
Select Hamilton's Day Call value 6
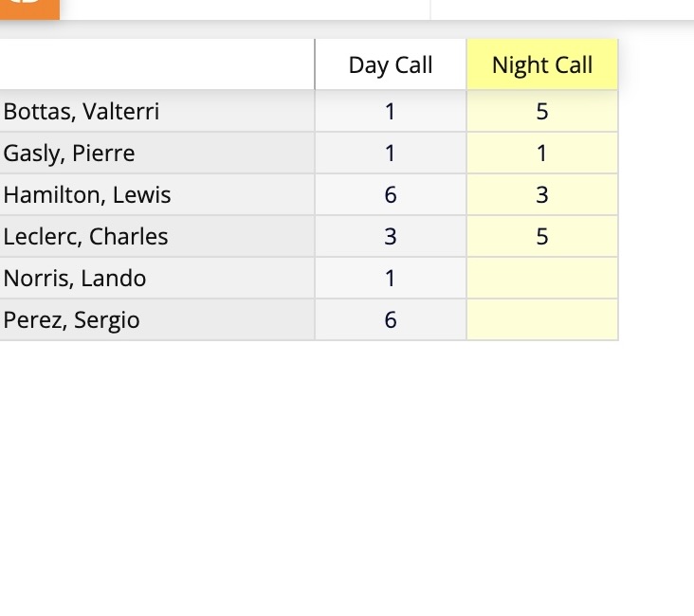[x=391, y=195]
